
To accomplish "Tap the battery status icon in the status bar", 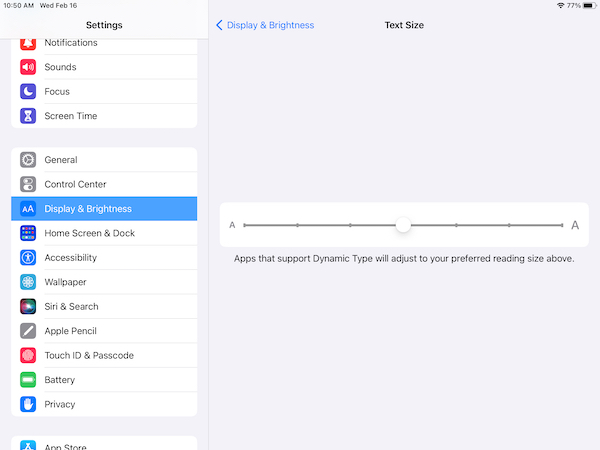I will (590, 5).
